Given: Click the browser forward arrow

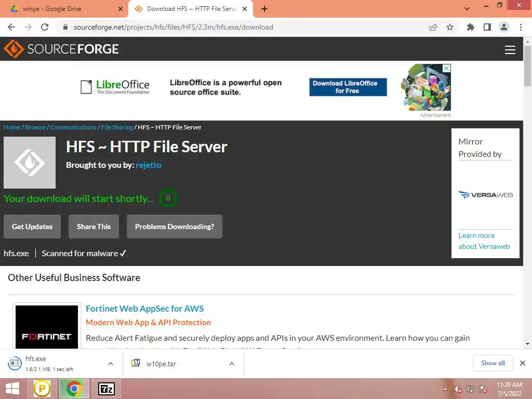Looking at the screenshot, I should (28, 27).
